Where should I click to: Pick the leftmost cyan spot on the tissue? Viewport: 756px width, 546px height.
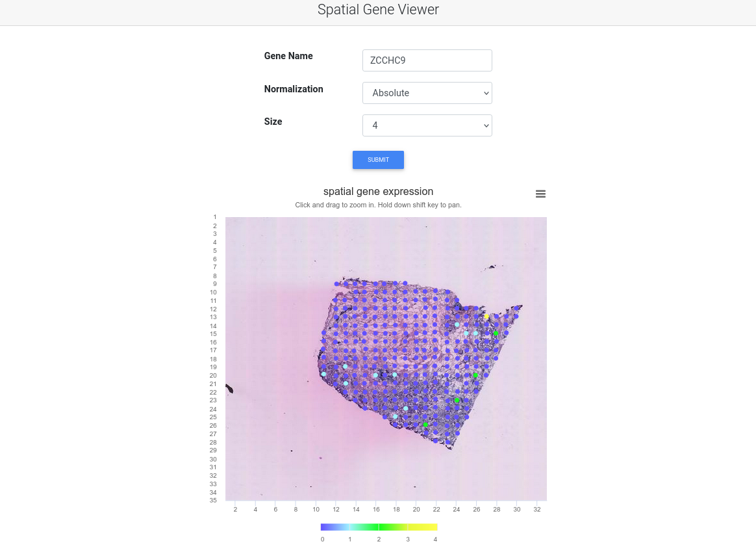click(323, 374)
